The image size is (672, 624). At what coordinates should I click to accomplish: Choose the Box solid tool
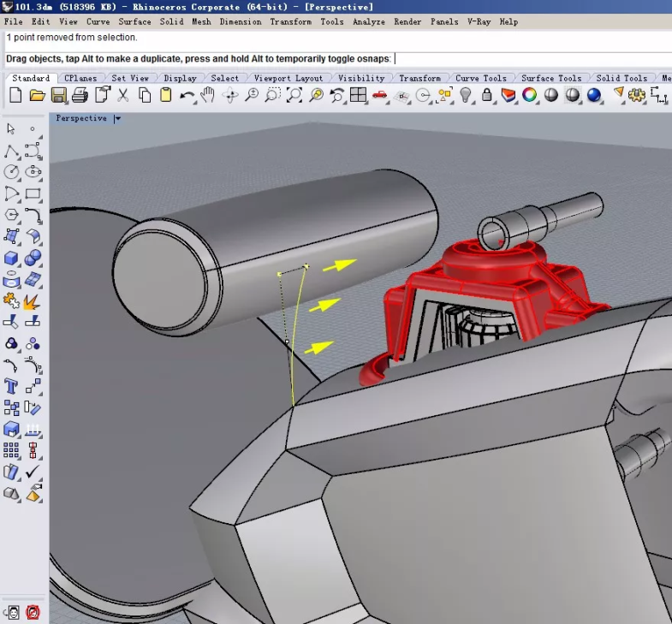[11, 258]
